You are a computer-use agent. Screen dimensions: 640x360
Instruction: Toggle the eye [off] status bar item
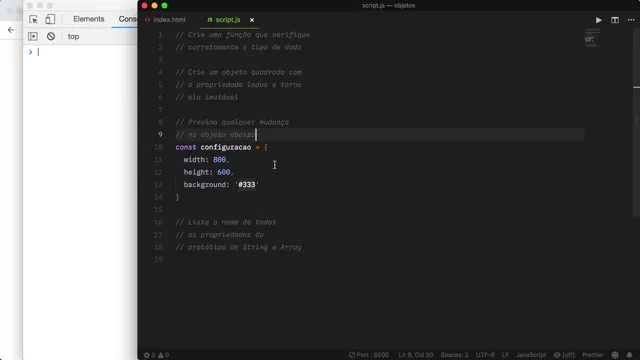(x=564, y=355)
